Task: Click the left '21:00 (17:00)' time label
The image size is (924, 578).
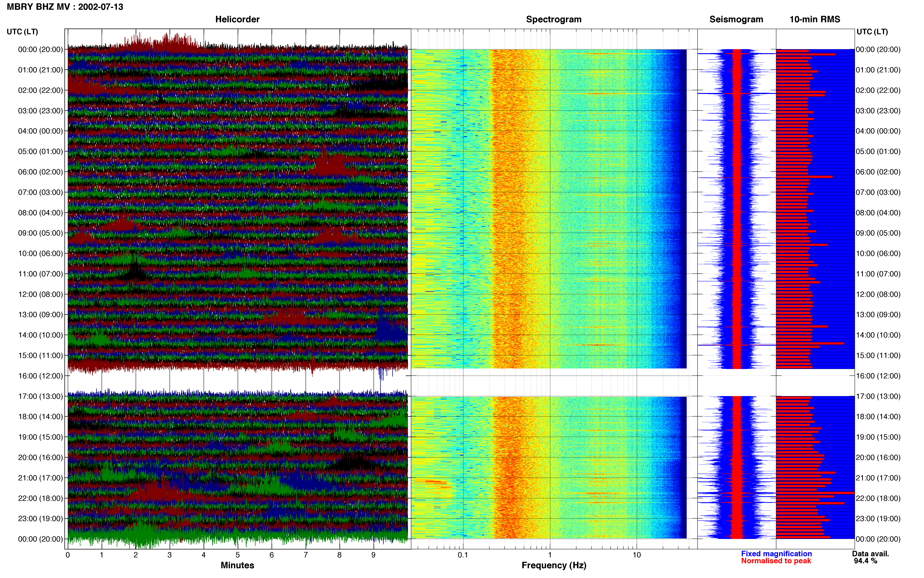Action: (41, 478)
